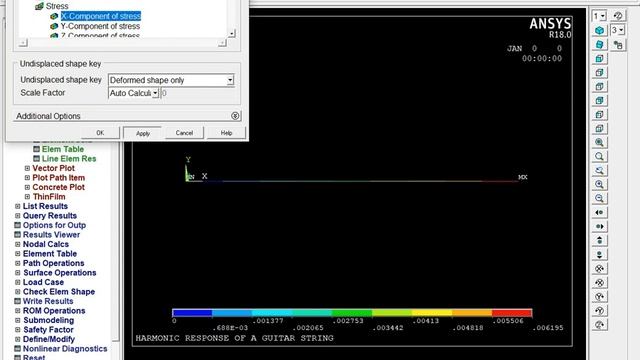Select Y-Component of stress
Image resolution: width=640 pixels, height=360 pixels.
click(x=100, y=26)
